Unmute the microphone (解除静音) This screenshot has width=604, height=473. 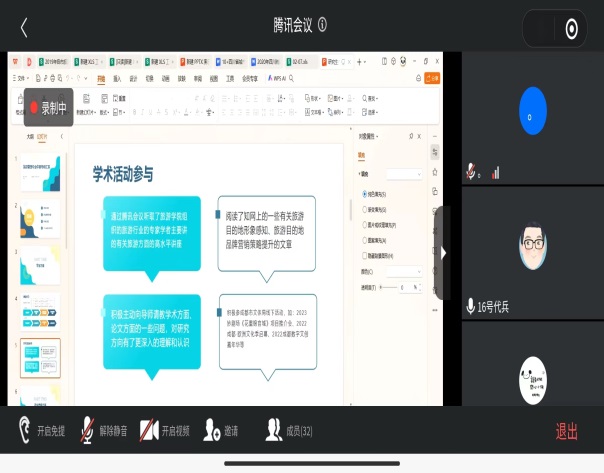[106, 431]
